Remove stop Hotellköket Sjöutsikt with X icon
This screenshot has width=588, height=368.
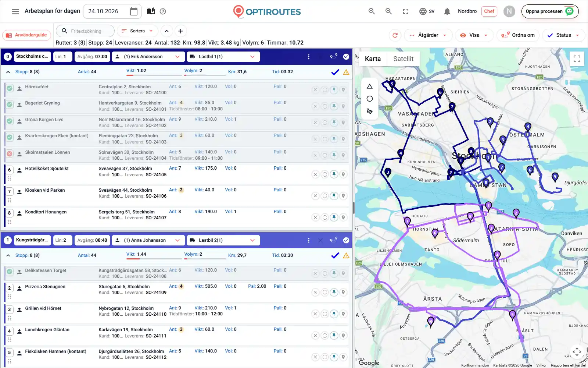click(315, 174)
